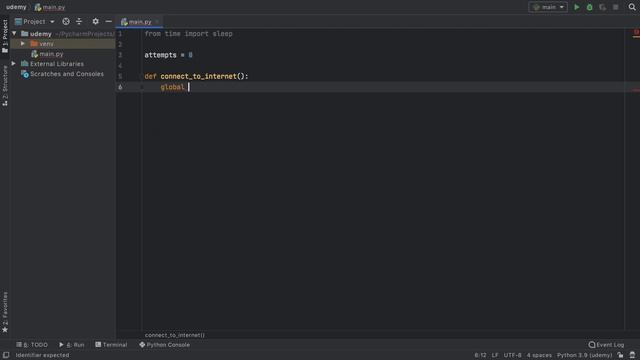Open the Python Console tool window
This screenshot has height=360, width=640.
tap(164, 345)
